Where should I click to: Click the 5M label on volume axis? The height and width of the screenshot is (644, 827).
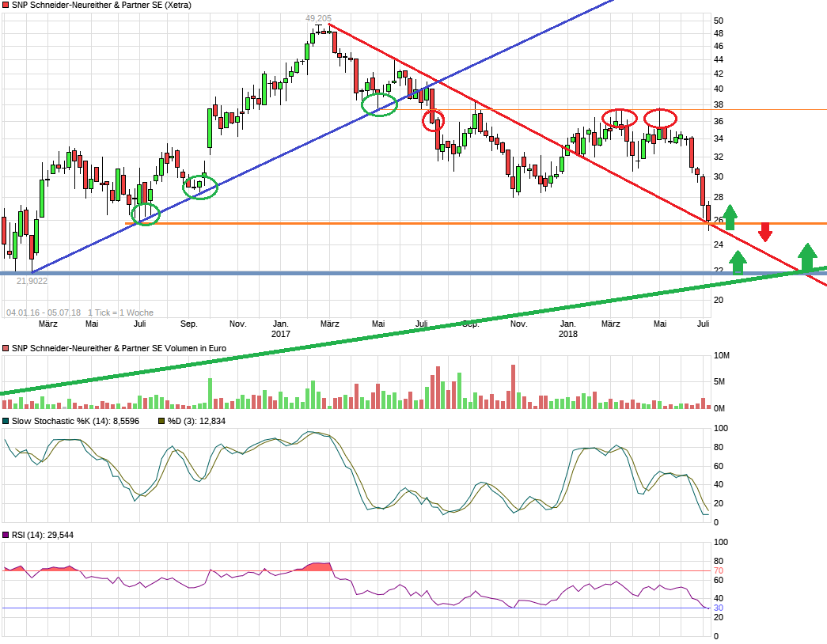719,381
